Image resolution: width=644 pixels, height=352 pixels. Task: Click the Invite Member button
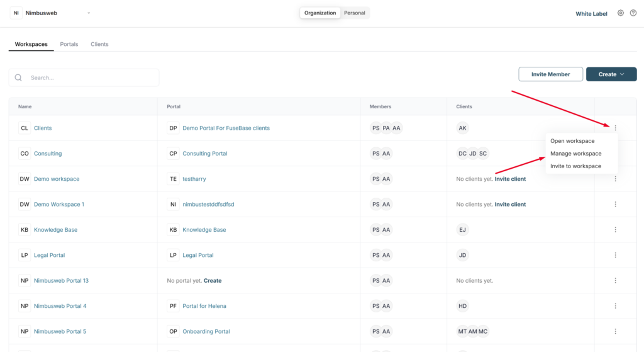550,74
